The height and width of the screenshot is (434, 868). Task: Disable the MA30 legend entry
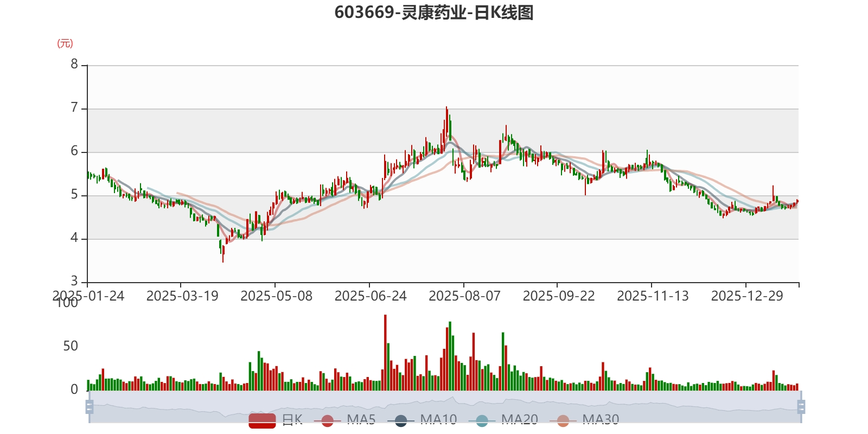pos(584,420)
